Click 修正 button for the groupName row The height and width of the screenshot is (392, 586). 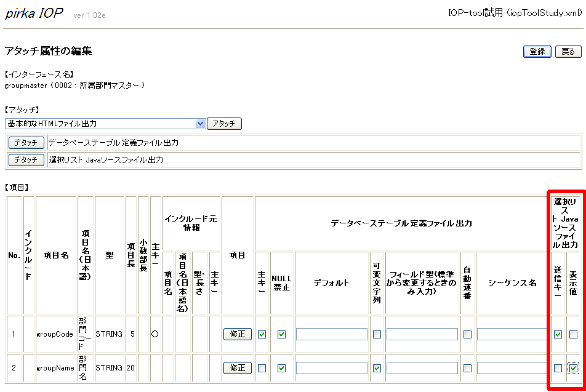coord(237,368)
